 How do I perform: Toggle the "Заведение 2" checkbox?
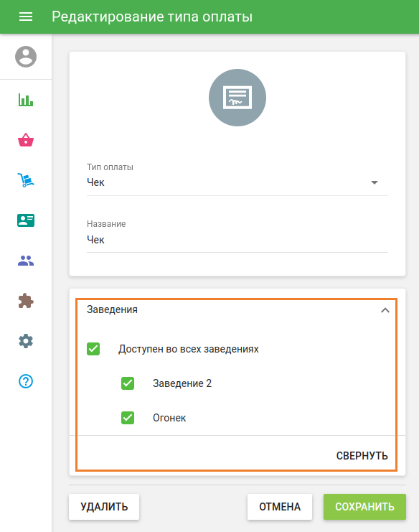point(128,383)
